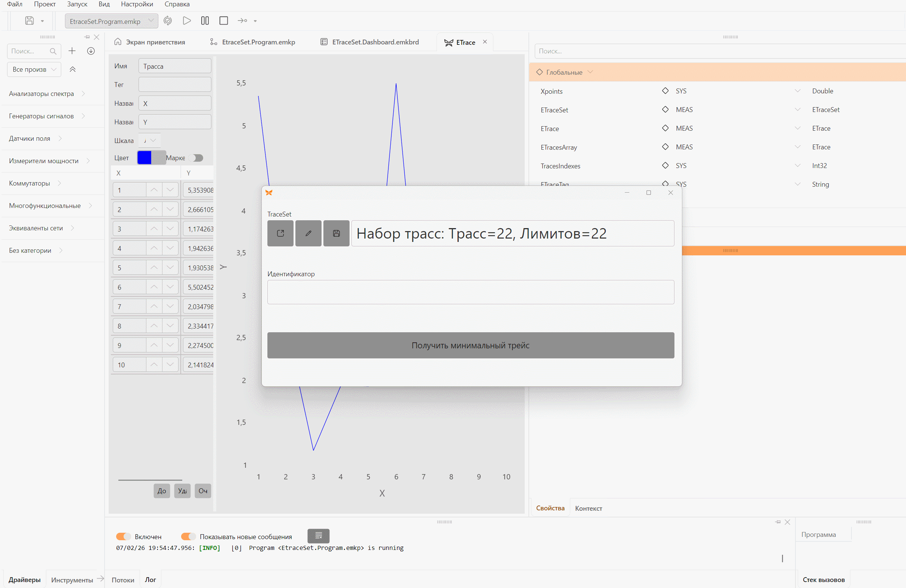Click the save icon in the toolbar
This screenshot has height=588, width=906.
pos(29,21)
